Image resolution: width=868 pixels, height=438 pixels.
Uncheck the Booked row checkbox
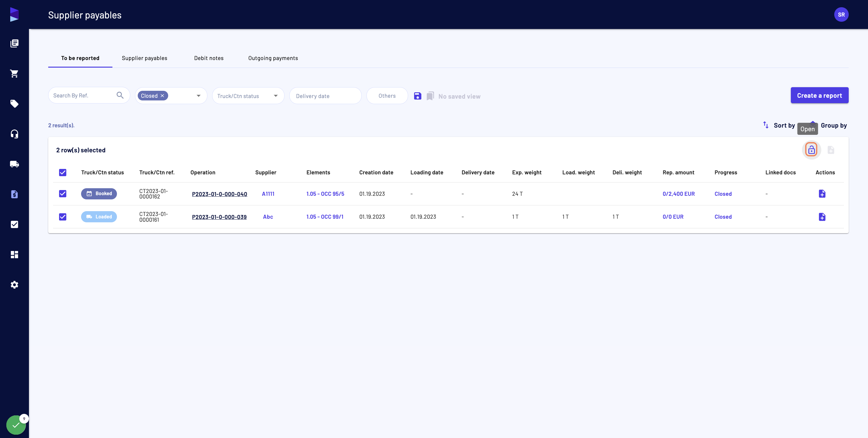(63, 194)
